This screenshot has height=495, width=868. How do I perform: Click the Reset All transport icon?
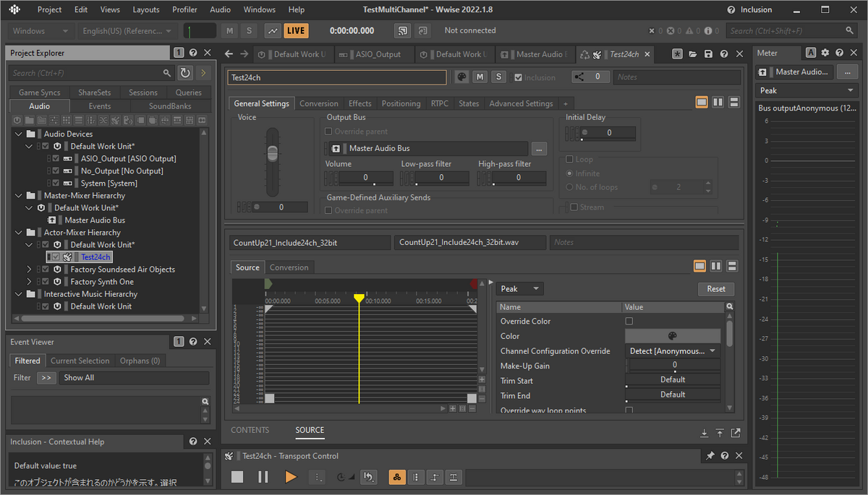point(369,477)
